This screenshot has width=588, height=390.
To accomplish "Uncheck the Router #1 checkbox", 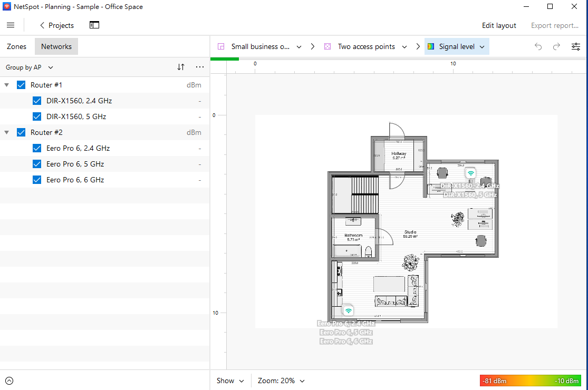I will tap(21, 85).
